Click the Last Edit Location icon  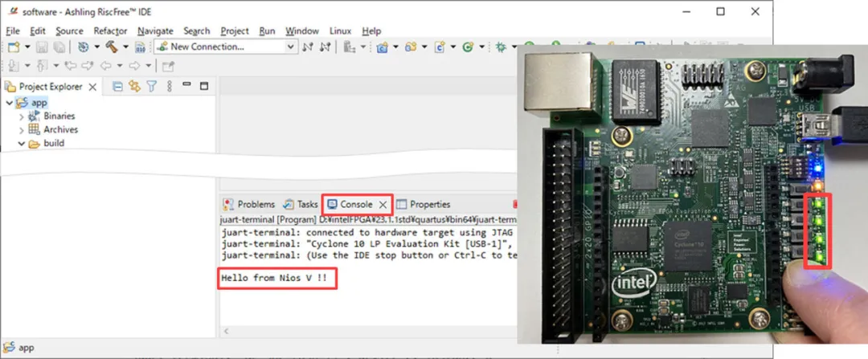[x=70, y=66]
